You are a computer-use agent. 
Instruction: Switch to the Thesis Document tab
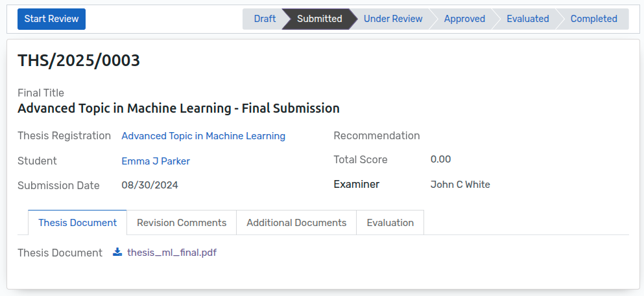77,222
